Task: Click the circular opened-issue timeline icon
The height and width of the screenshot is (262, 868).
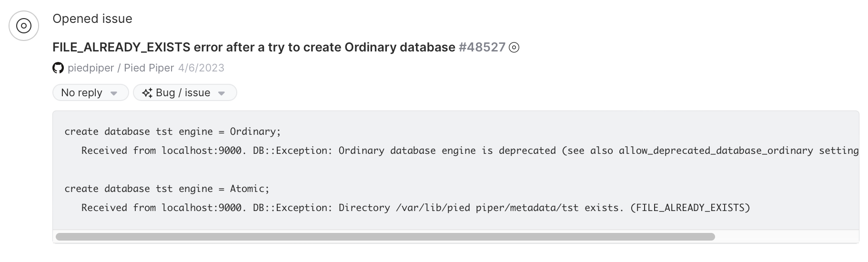Action: tap(24, 26)
